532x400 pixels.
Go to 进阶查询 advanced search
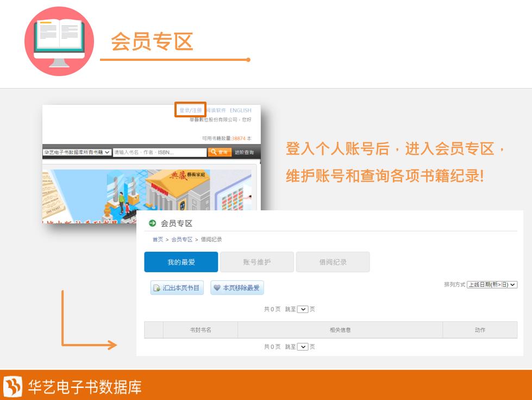tap(244, 153)
